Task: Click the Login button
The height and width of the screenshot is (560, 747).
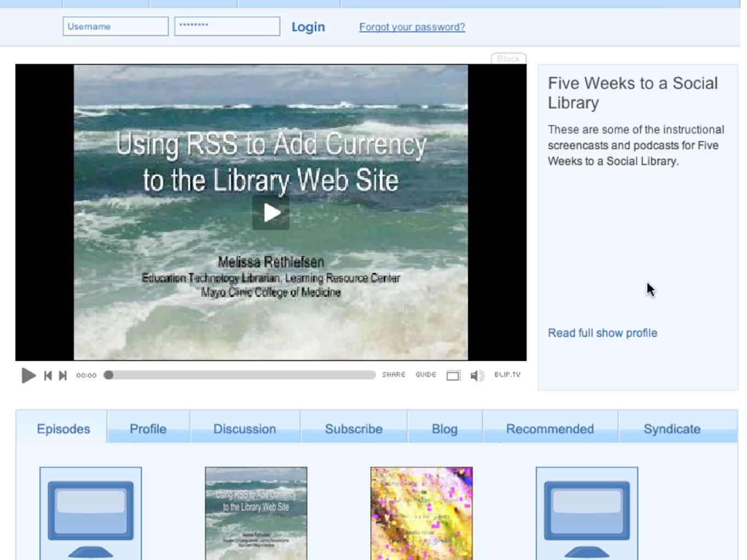Action: [308, 27]
